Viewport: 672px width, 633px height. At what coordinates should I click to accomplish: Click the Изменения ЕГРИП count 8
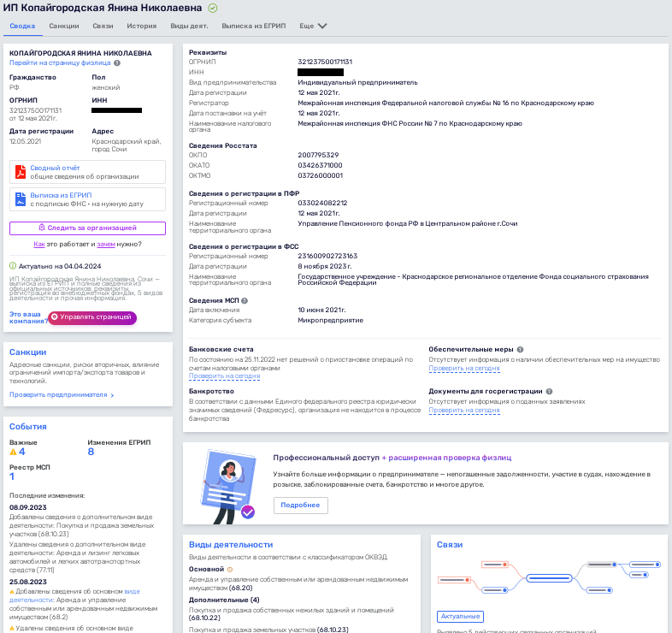91,452
